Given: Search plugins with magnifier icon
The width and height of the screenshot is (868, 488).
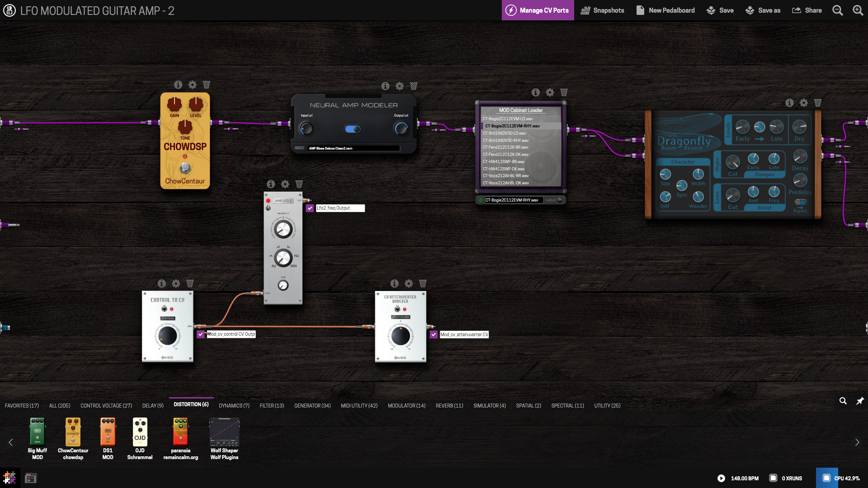Looking at the screenshot, I should 843,401.
